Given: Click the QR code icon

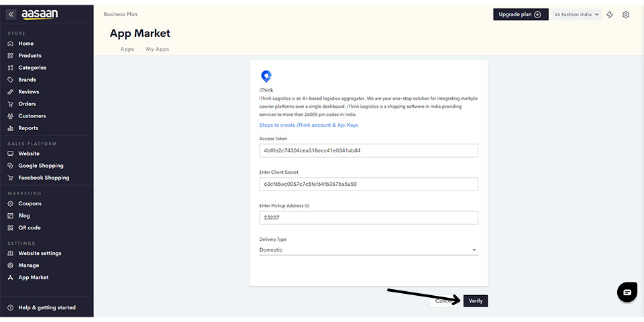Looking at the screenshot, I should (11, 227).
